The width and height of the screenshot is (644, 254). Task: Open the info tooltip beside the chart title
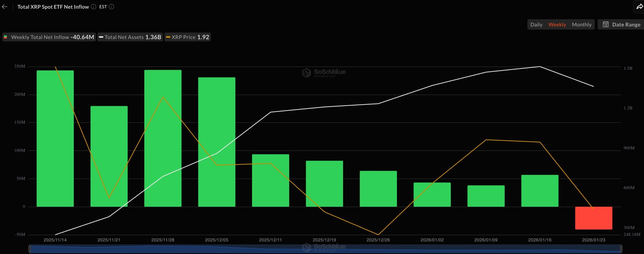tap(93, 7)
